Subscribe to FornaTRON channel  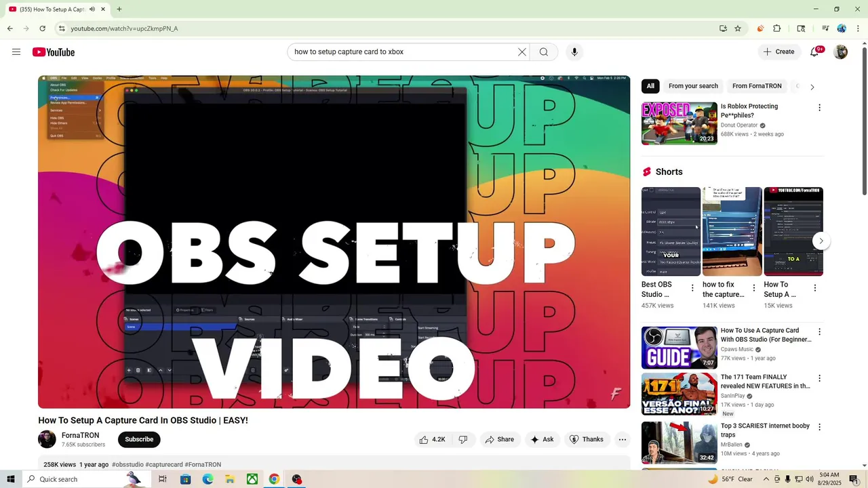(x=139, y=439)
